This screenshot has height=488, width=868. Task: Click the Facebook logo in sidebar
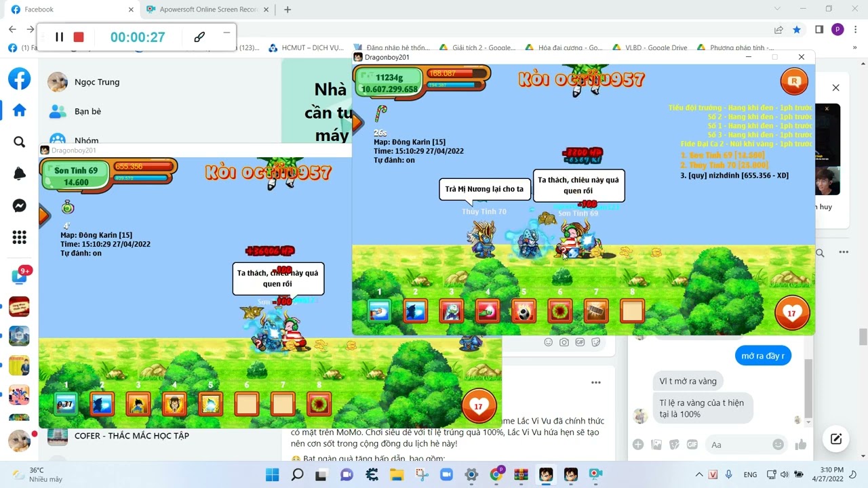[x=19, y=79]
